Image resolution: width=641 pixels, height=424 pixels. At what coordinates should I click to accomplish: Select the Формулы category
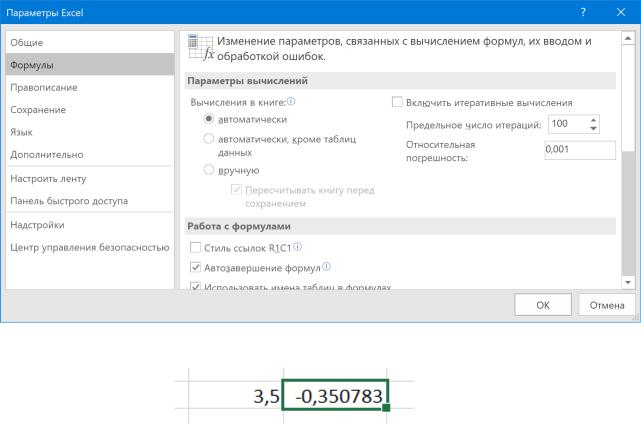point(90,65)
